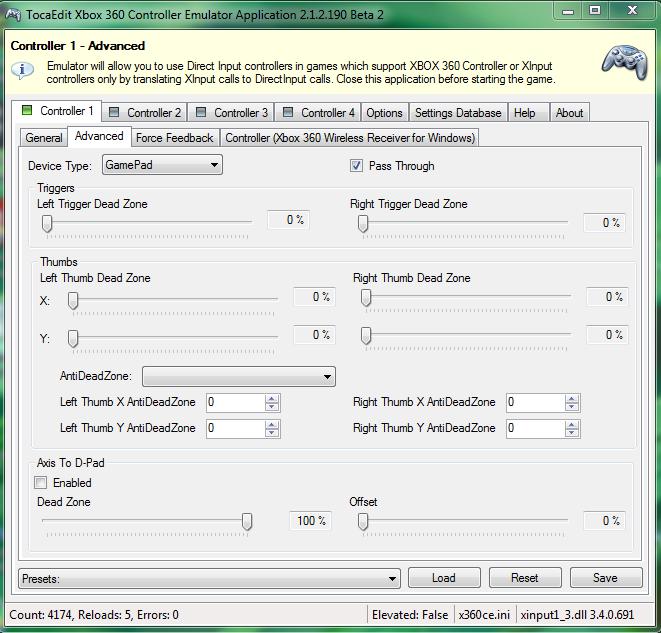Image resolution: width=661 pixels, height=633 pixels.
Task: Expand the AntiDeadZone combo box
Action: (239, 376)
